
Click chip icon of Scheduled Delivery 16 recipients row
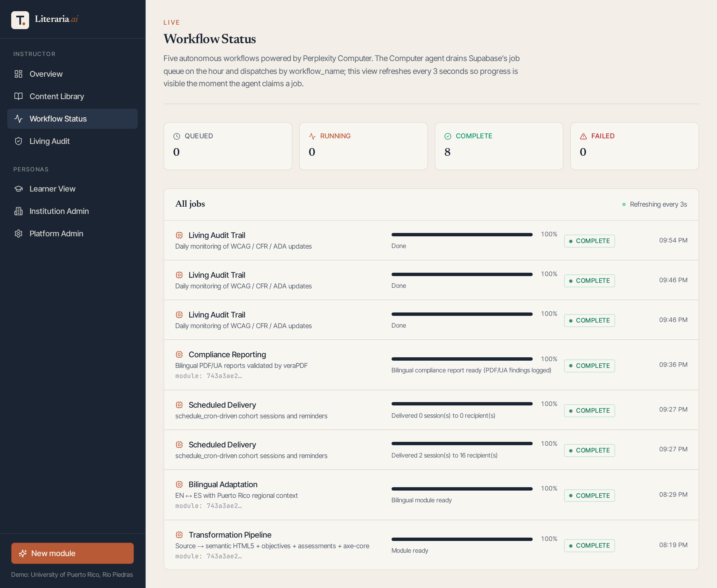(179, 444)
